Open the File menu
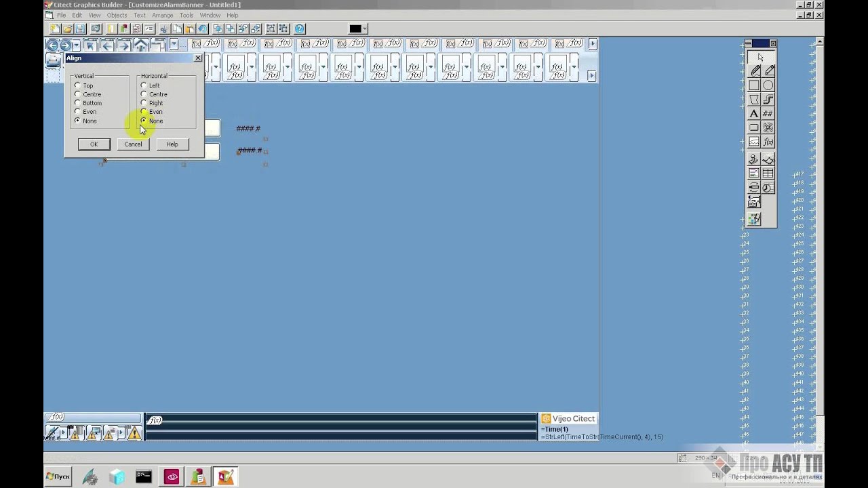The image size is (868, 488). point(62,15)
